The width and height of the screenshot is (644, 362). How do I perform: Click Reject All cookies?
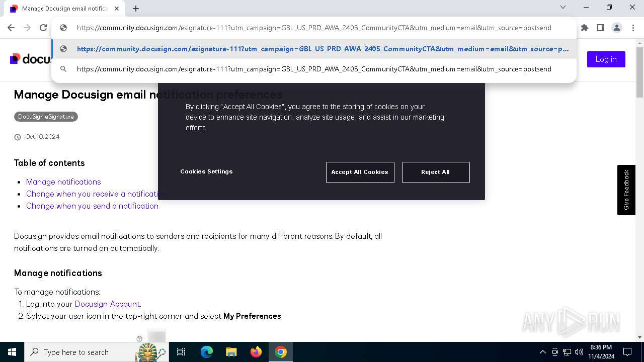[x=436, y=172]
